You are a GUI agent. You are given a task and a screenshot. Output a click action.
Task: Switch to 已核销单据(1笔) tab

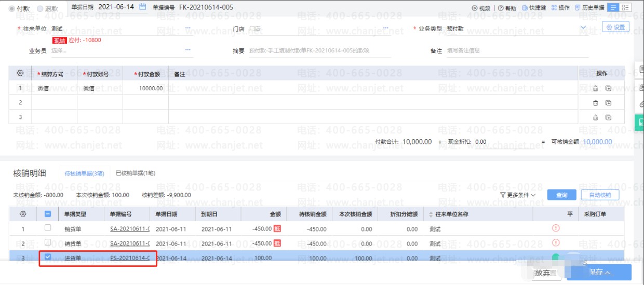(136, 173)
